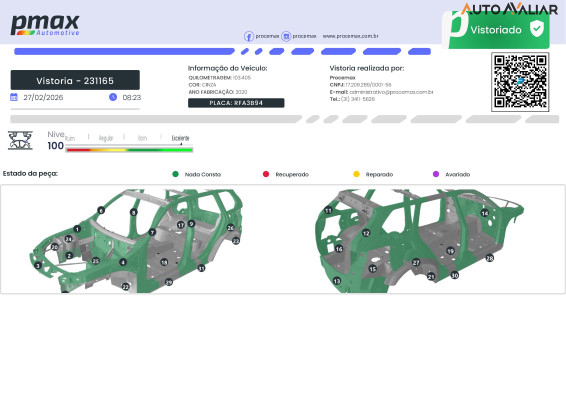This screenshot has width=566, height=400.
Task: Open the procemax Instagram icon
Action: pos(286,36)
